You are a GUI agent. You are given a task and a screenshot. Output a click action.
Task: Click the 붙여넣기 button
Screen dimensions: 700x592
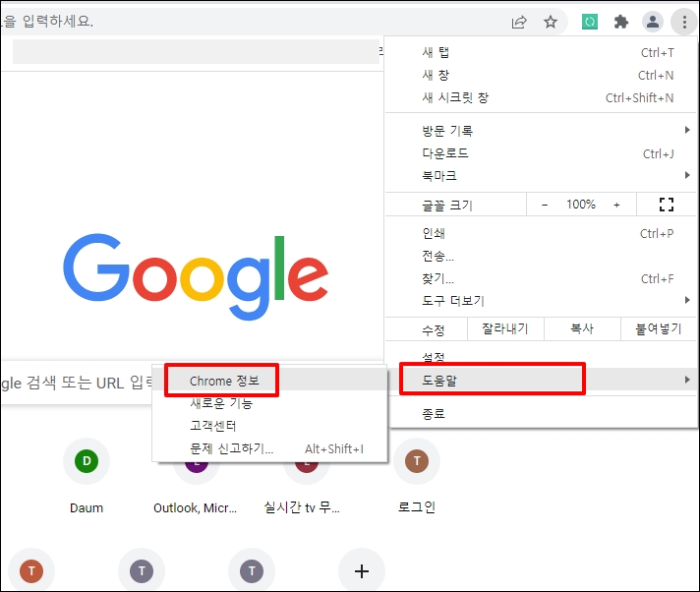click(x=659, y=329)
